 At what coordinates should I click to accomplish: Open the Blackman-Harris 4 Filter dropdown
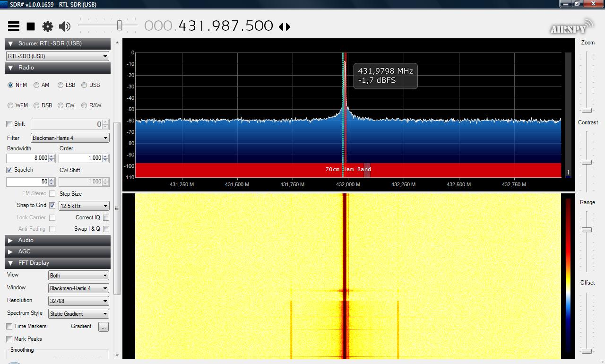tap(70, 138)
